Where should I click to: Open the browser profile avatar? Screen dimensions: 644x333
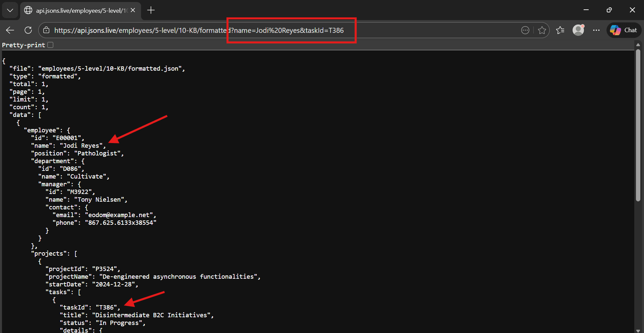click(x=578, y=30)
